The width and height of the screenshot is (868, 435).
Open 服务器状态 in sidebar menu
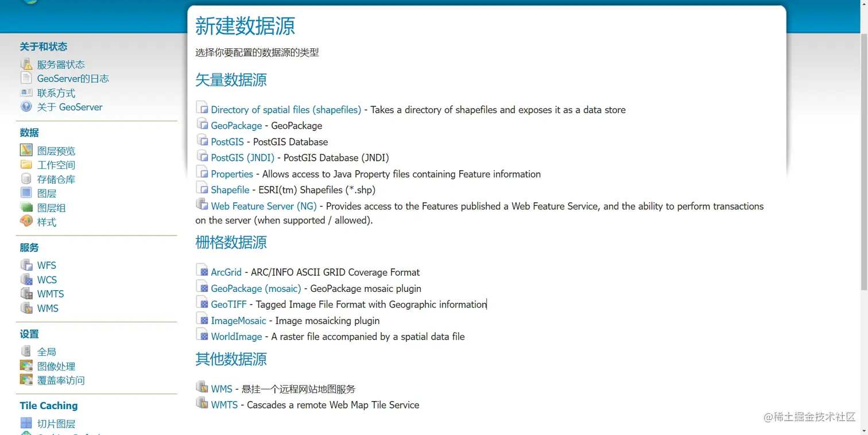click(x=61, y=64)
